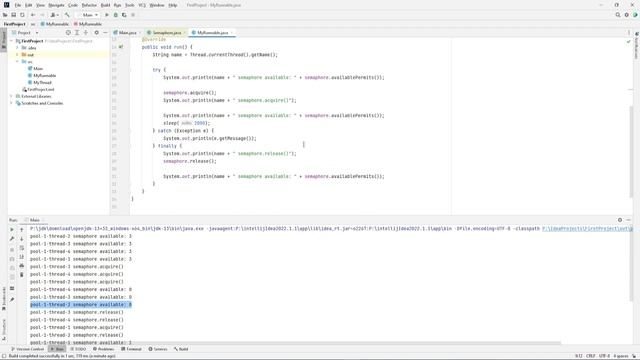Click the wrench icon in the Run panel sidebar
640x360 pixels.
12,238
